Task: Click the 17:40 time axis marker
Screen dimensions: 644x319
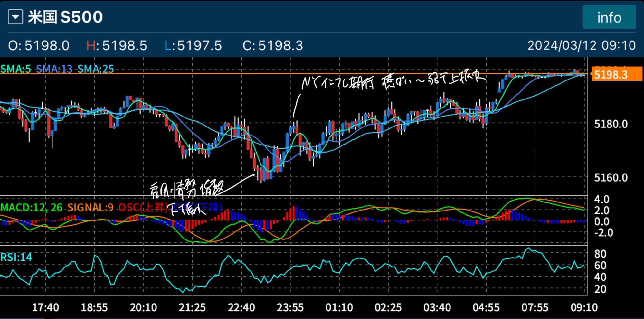Action: [x=45, y=307]
